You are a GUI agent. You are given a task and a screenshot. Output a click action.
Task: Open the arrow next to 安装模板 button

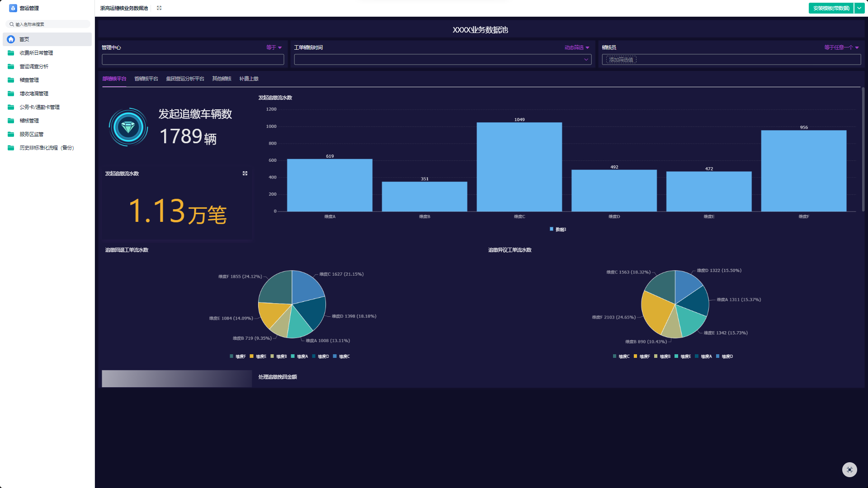coord(859,8)
